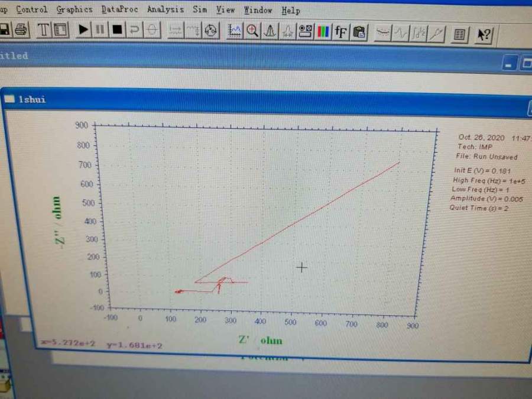Show the present data plot icon
This screenshot has width=532, height=399.
(x=235, y=31)
